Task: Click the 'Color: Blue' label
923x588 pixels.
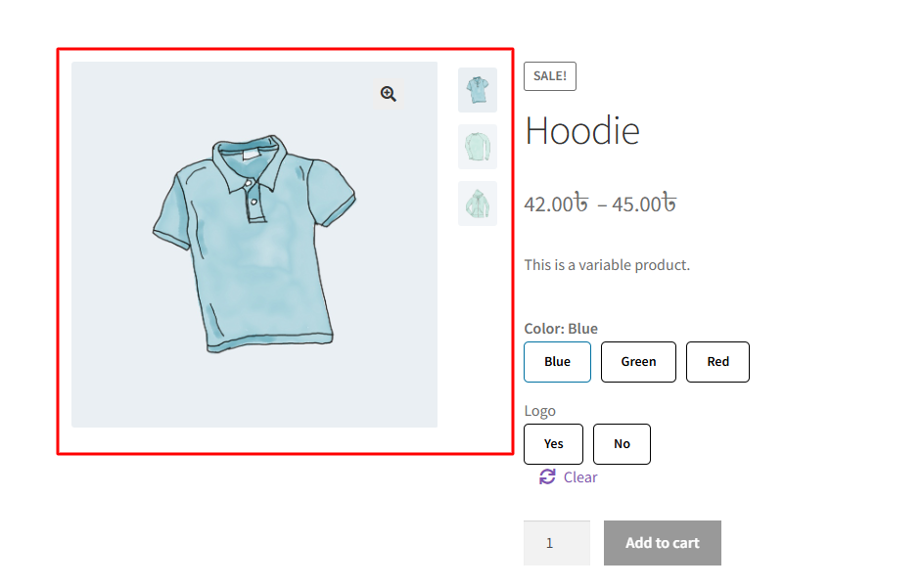Action: coord(561,329)
